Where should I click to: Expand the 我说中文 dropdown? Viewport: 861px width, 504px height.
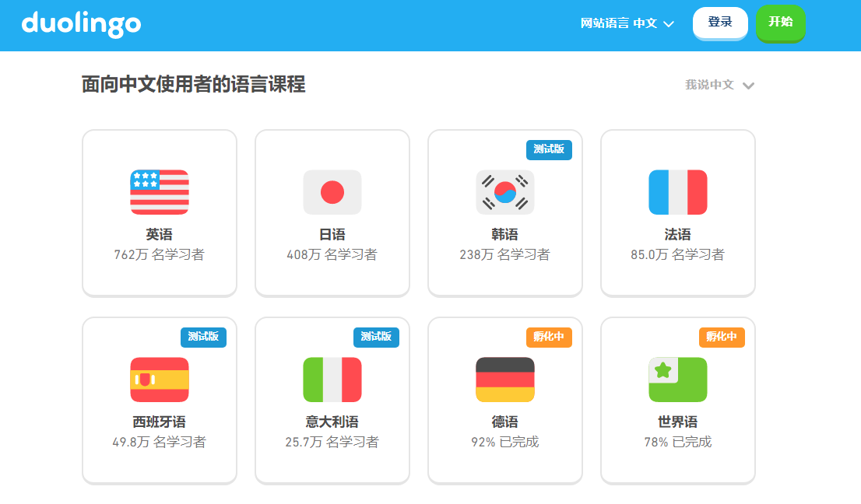point(719,85)
